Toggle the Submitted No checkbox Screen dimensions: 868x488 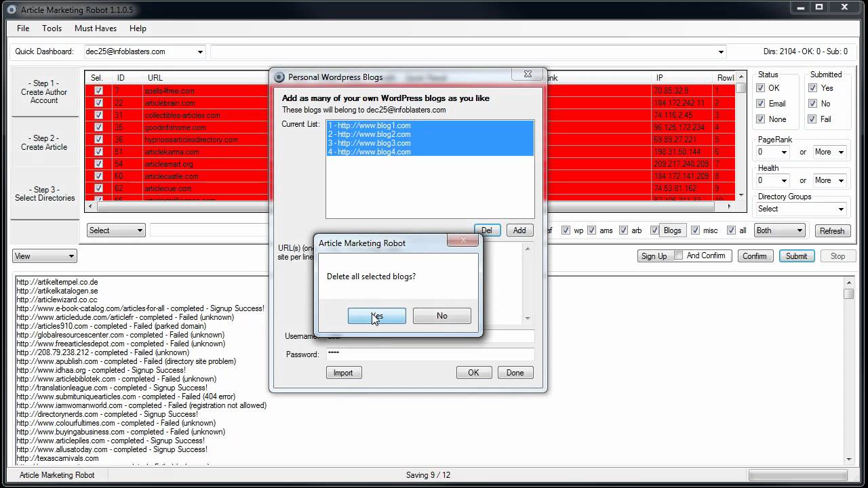(812, 104)
